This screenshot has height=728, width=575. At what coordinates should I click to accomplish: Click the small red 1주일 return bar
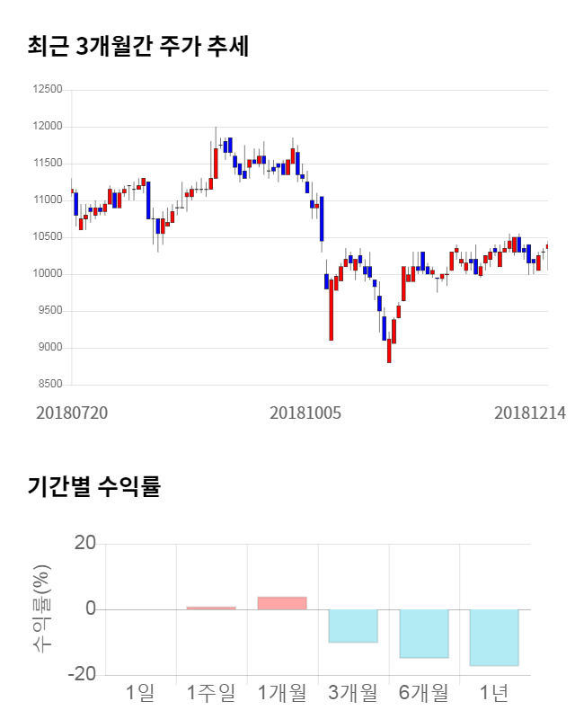tap(211, 608)
